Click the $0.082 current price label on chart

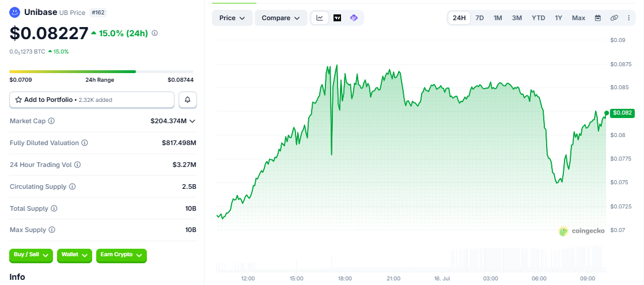623,113
